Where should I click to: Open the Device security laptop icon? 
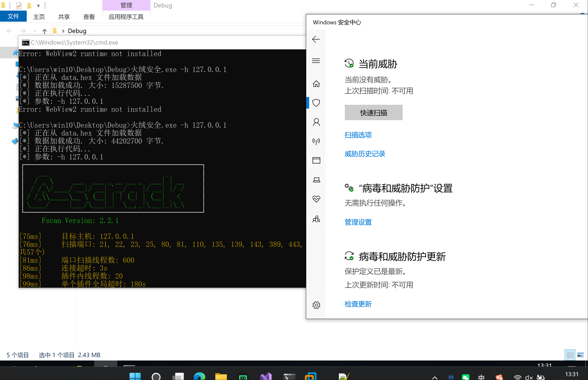tap(316, 180)
